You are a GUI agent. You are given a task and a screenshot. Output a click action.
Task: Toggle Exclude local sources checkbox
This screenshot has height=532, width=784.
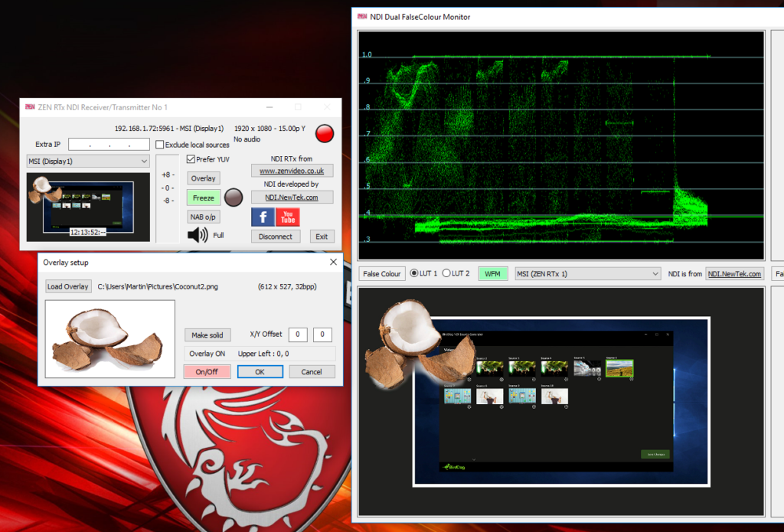160,145
